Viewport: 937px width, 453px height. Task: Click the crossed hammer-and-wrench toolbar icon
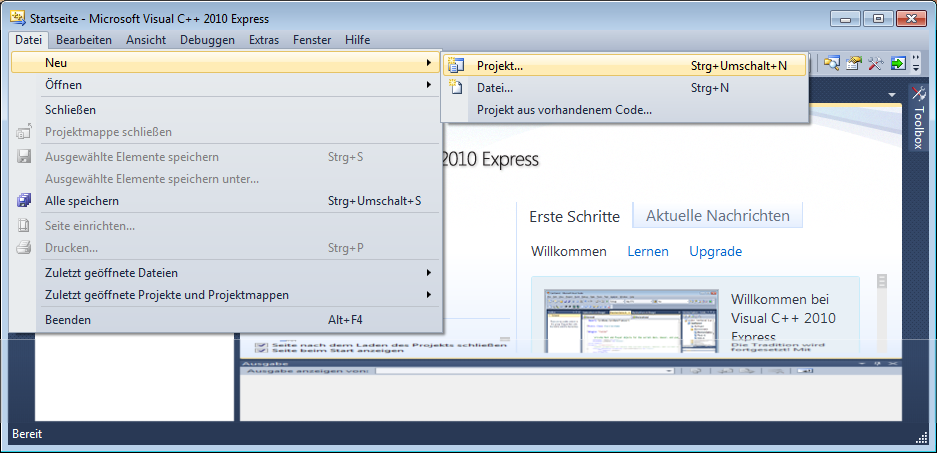click(875, 64)
